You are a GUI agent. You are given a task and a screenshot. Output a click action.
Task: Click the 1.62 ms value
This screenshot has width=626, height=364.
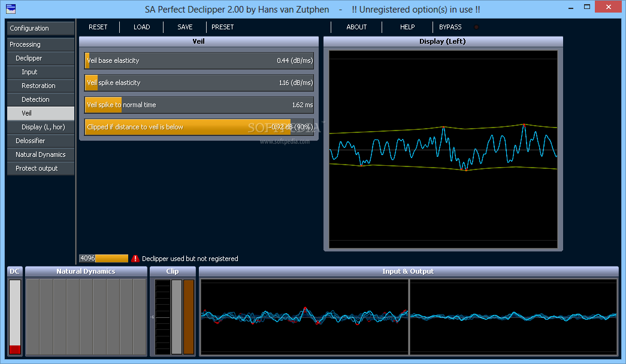303,105
